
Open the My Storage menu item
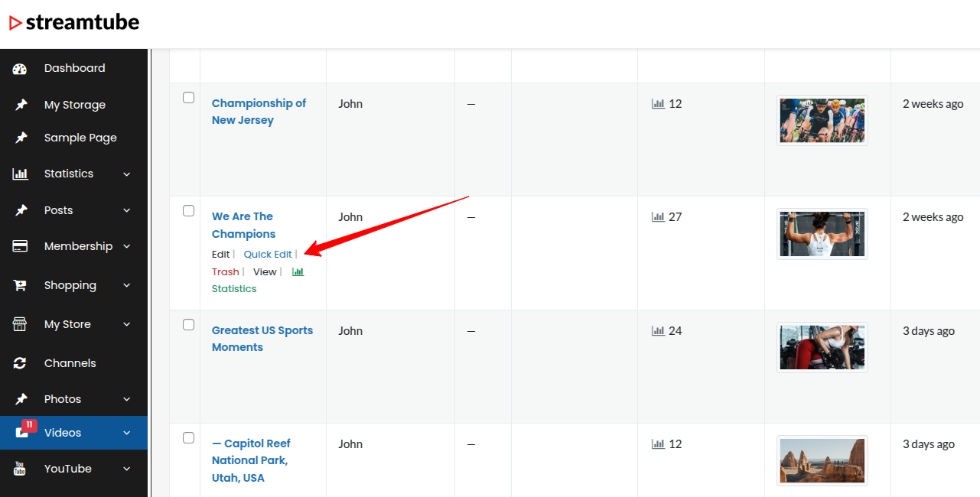coord(74,105)
